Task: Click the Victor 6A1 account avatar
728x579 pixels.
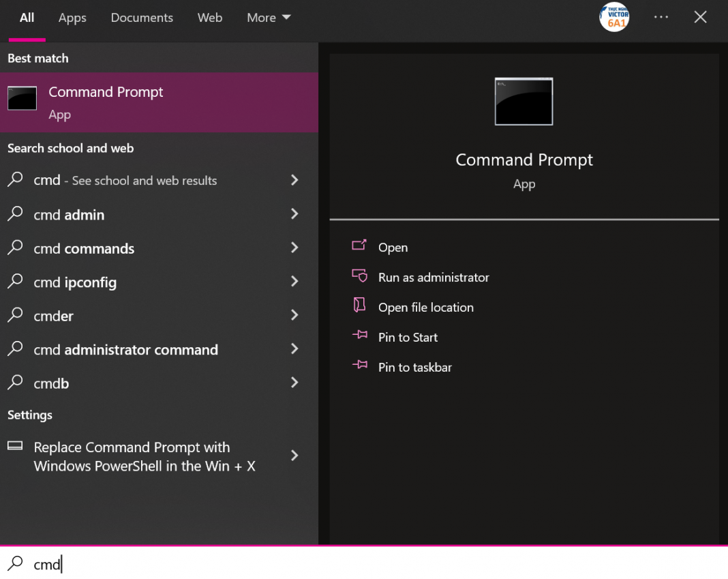Action: [x=614, y=17]
